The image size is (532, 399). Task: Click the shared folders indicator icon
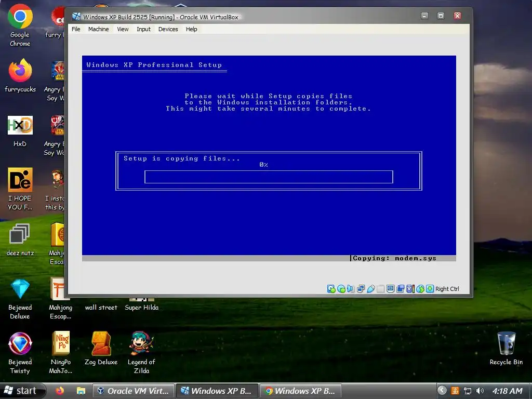381,289
